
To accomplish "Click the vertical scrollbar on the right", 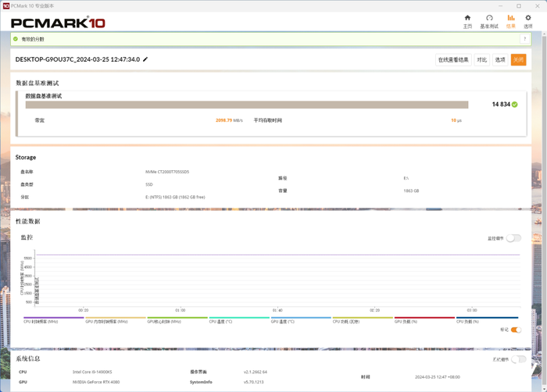I will (544, 209).
